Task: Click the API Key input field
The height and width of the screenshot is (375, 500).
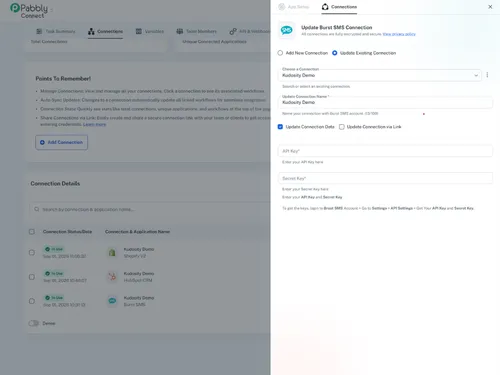Action: point(385,151)
